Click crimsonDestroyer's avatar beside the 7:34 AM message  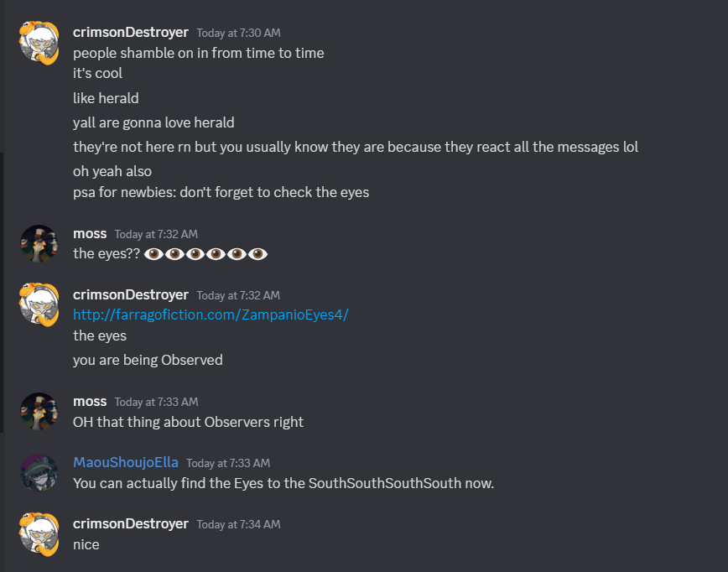(39, 533)
